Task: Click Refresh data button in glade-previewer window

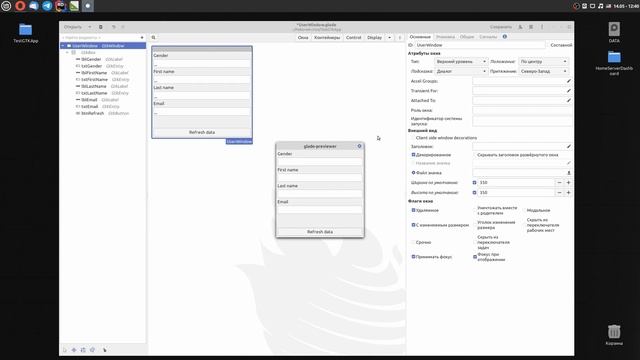Action: tap(320, 232)
